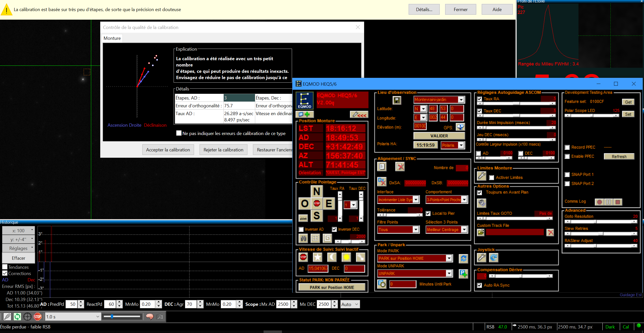Screen dimensions: 644x333
Task: Select sidereal star tracking rate icon
Action: pyautogui.click(x=317, y=257)
